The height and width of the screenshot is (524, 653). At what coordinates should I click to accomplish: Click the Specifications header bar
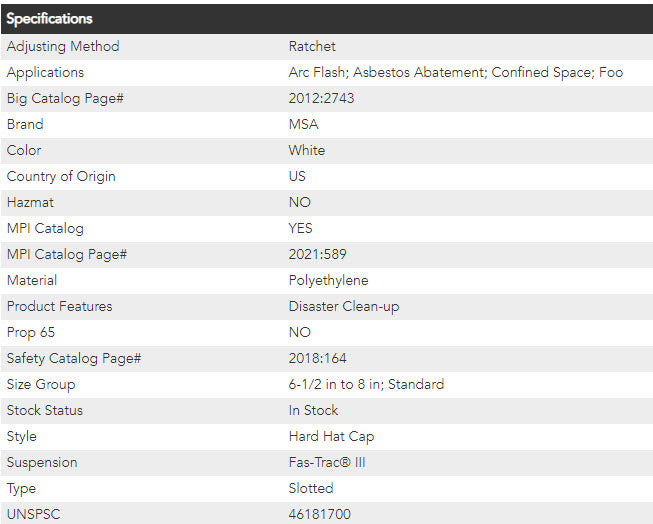pyautogui.click(x=326, y=19)
